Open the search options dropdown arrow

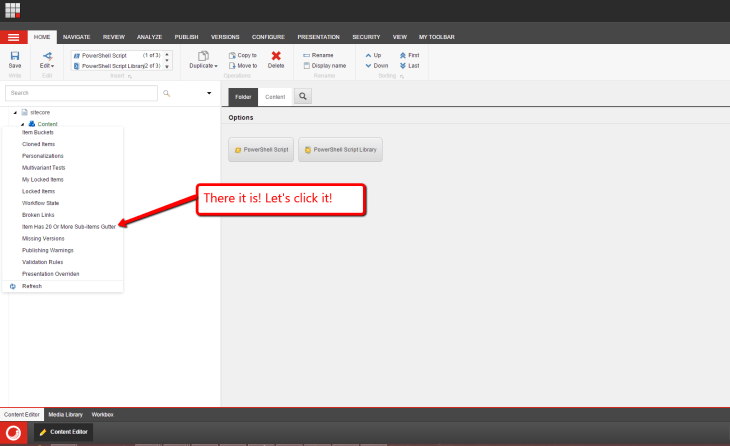click(208, 93)
